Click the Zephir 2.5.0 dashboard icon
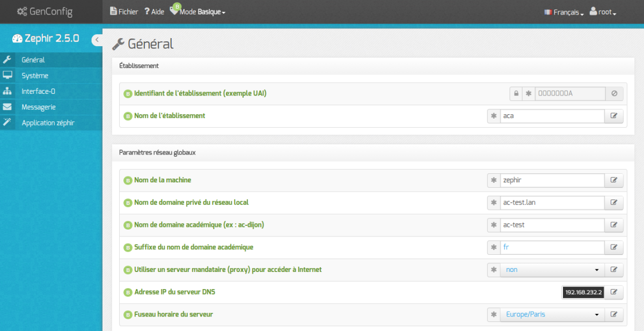Screen dimensions: 644x331 pyautogui.click(x=17, y=39)
